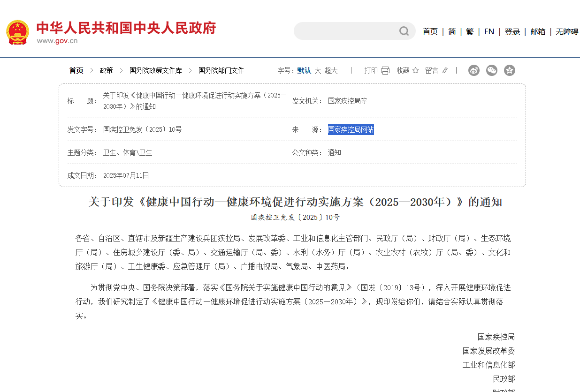
Task: Open 政策 in the breadcrumb
Action: click(x=106, y=70)
